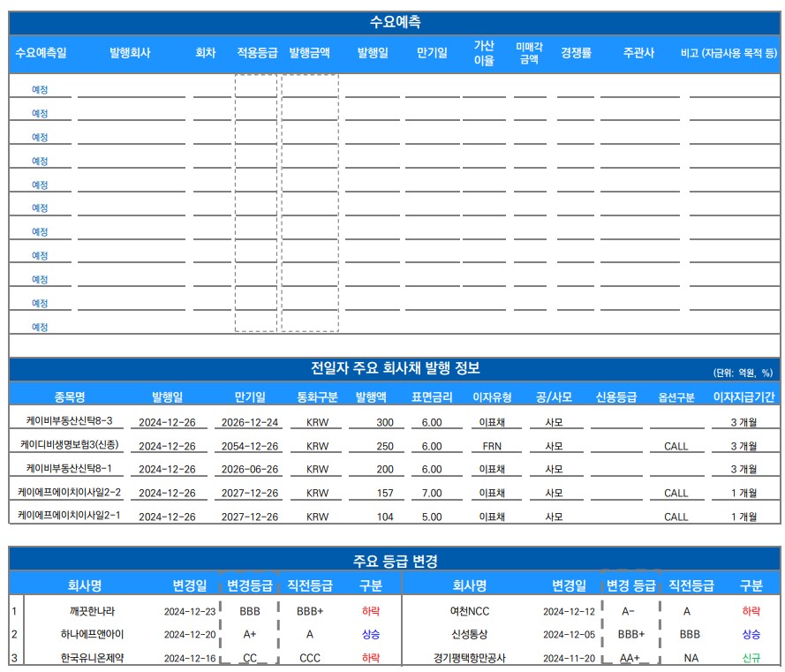Open the 케이비부동산신탁8-3 bond entry
The width and height of the screenshot is (785, 672).
(70, 421)
